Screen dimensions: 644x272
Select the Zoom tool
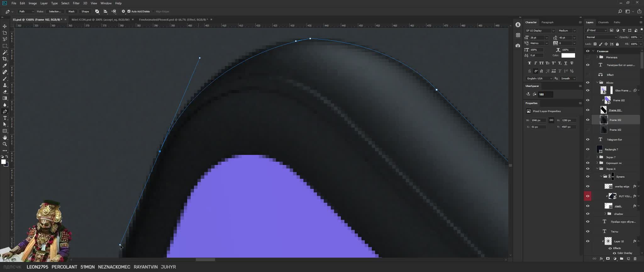pos(5,144)
